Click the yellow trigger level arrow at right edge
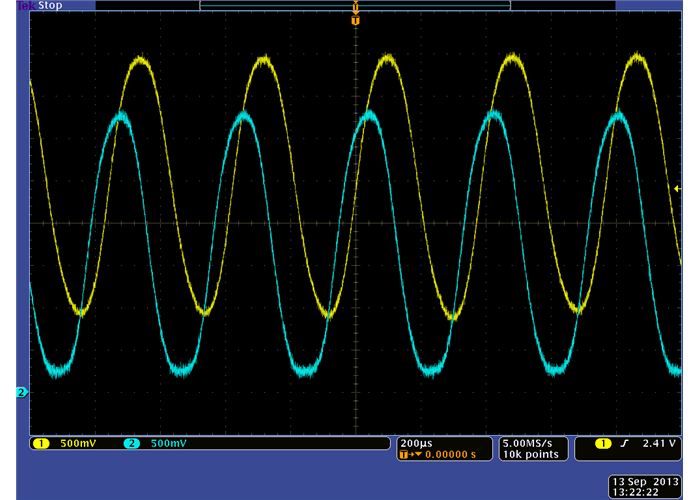Screen dimensions: 700x500 [x=677, y=188]
